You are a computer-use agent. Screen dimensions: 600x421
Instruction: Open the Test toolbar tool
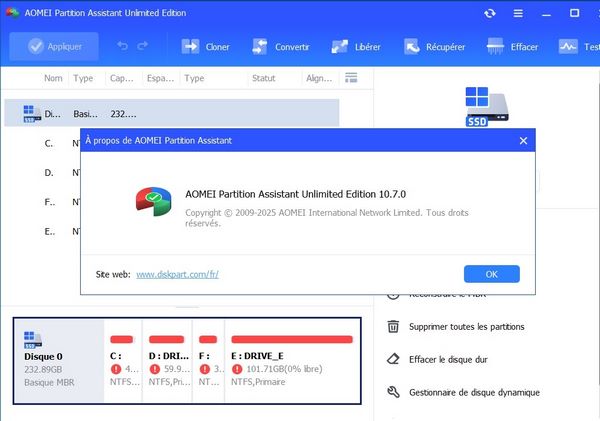click(x=579, y=47)
